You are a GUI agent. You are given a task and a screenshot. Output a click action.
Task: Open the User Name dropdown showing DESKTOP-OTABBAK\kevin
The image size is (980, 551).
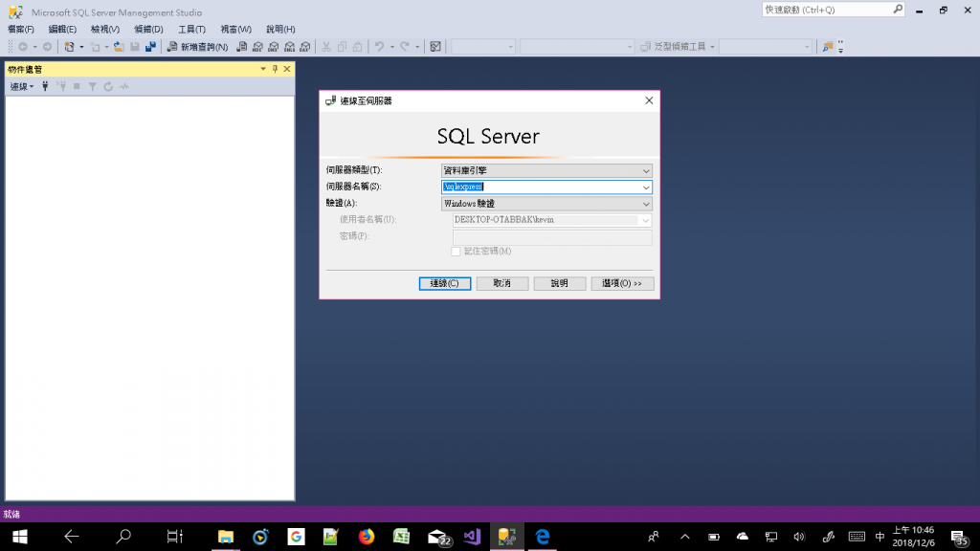pyautogui.click(x=646, y=220)
